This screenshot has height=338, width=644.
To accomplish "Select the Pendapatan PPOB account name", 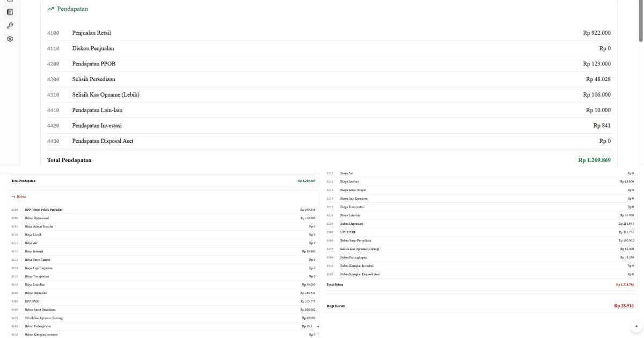I will pos(94,64).
